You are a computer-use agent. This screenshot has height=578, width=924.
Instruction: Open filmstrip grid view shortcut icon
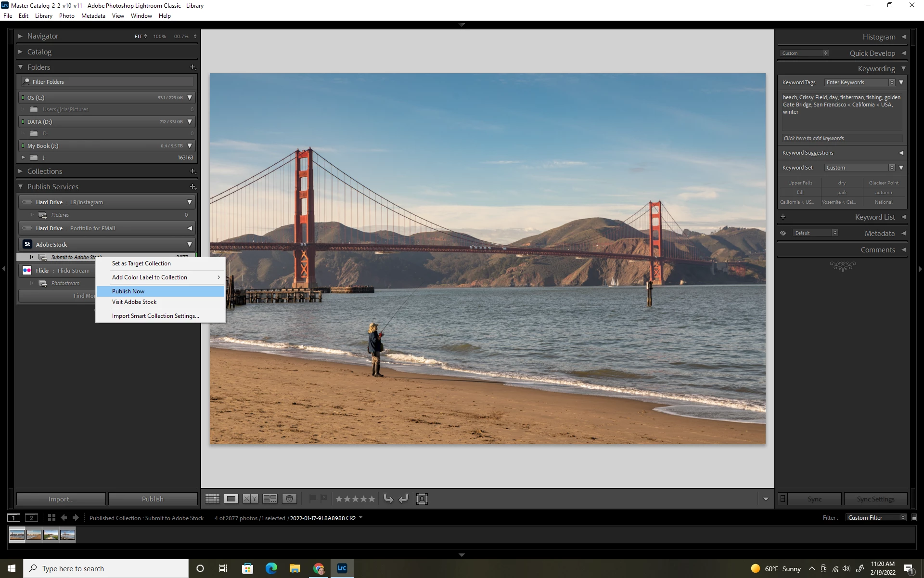[x=51, y=518]
